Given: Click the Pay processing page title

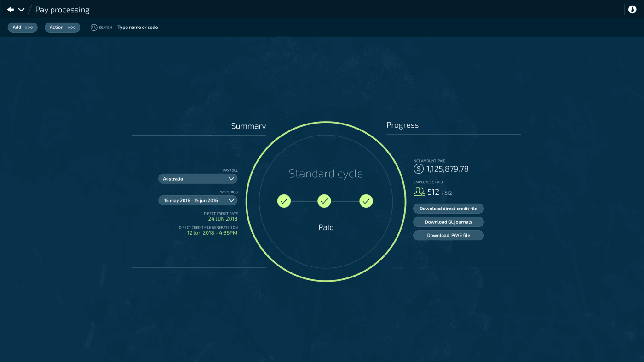Looking at the screenshot, I should pos(62,10).
